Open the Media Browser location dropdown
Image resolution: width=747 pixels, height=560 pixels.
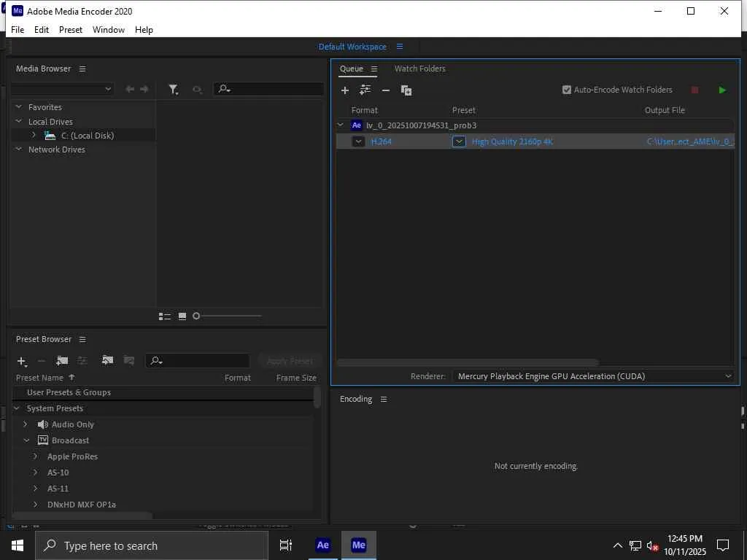(62, 89)
